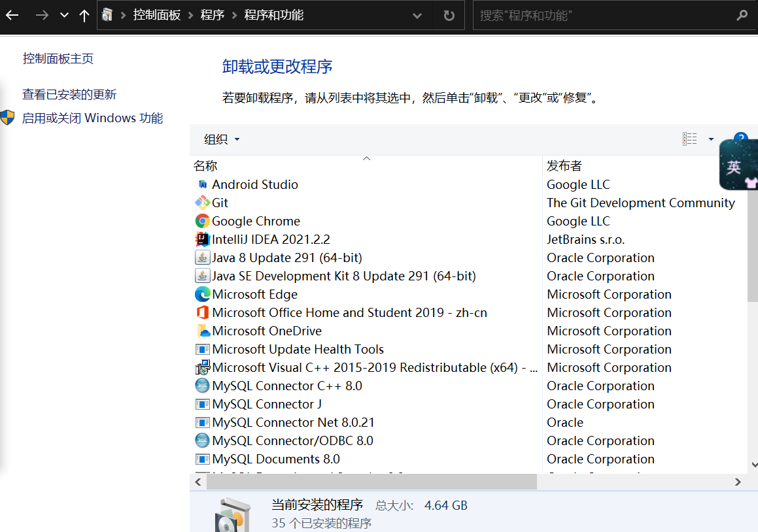This screenshot has height=532, width=758.
Task: Open the view options dropdown arrow
Action: pos(711,139)
